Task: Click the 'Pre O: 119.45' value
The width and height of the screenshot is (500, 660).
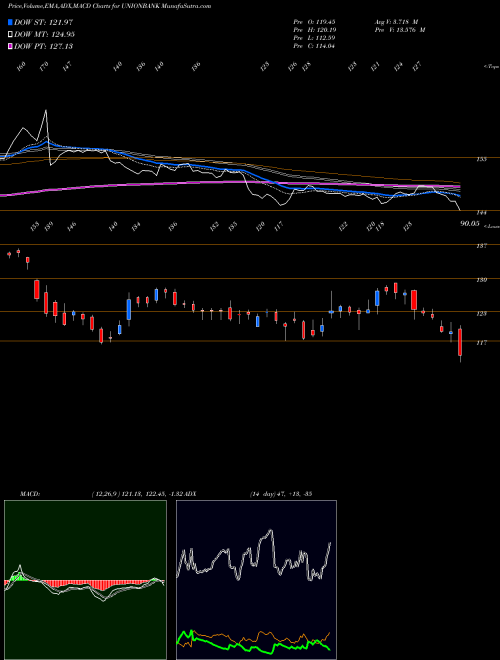Action: [314, 21]
